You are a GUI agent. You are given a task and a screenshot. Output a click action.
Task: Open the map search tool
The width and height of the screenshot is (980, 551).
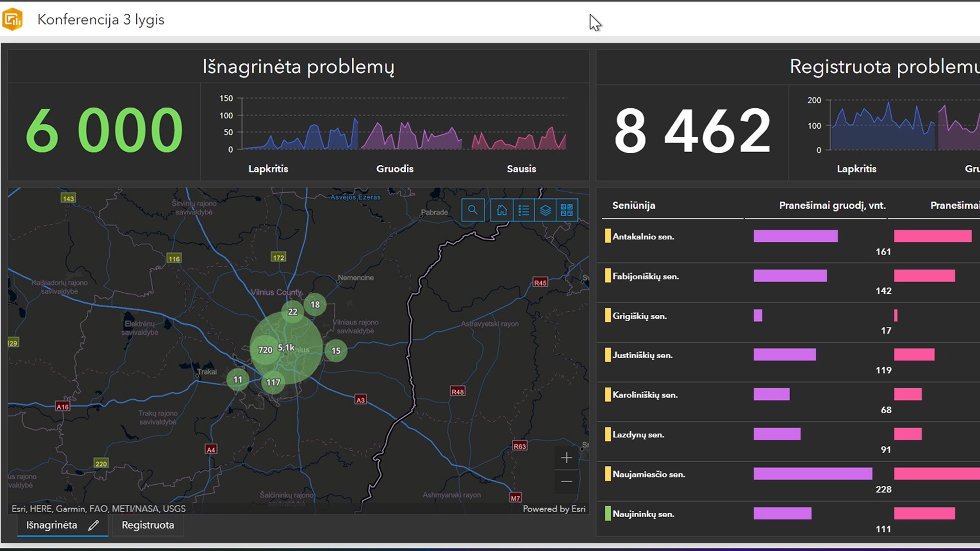point(473,210)
